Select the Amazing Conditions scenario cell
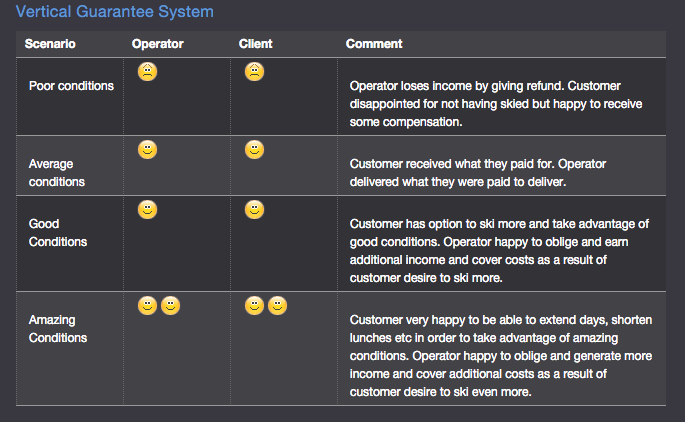The height and width of the screenshot is (422, 685). click(x=70, y=349)
